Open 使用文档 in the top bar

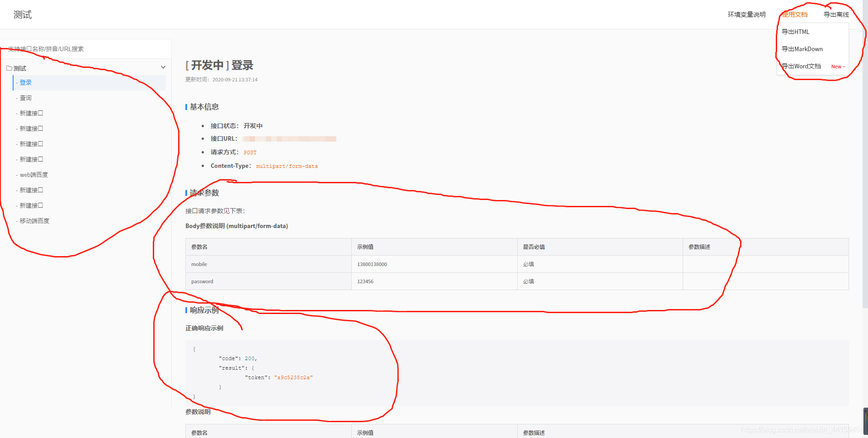(x=795, y=14)
